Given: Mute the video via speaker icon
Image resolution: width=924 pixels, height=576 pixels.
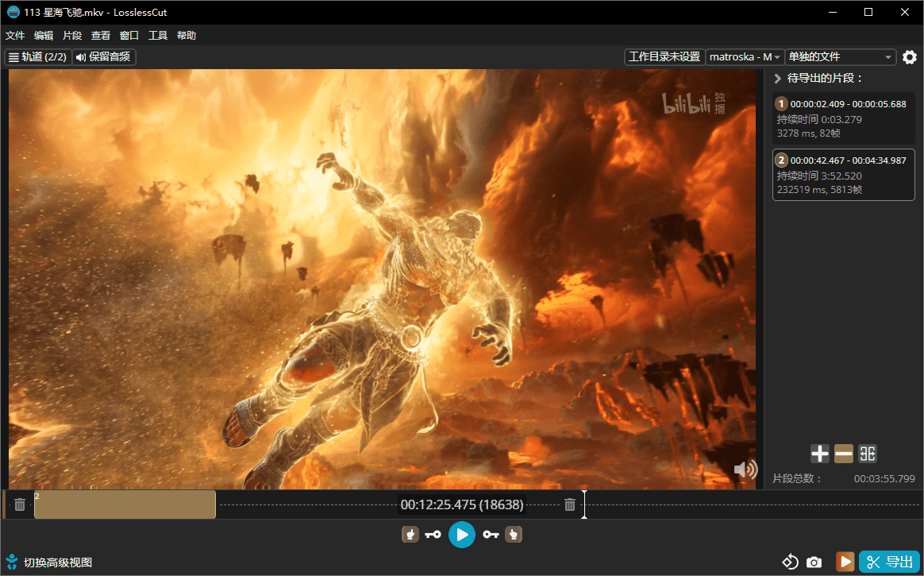Looking at the screenshot, I should coord(745,470).
